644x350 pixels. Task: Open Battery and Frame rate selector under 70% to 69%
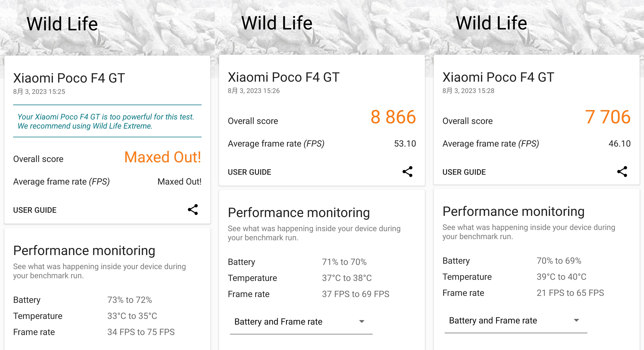pos(493,320)
